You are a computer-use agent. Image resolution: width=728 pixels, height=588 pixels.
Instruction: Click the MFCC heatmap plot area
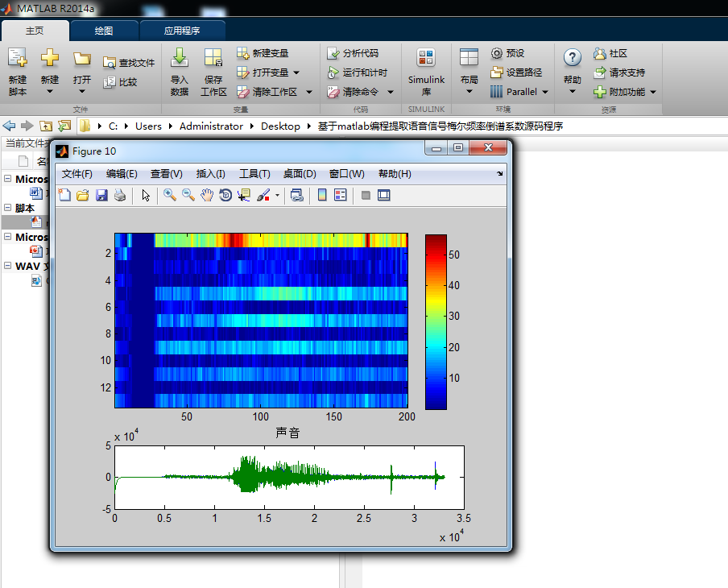click(261, 321)
